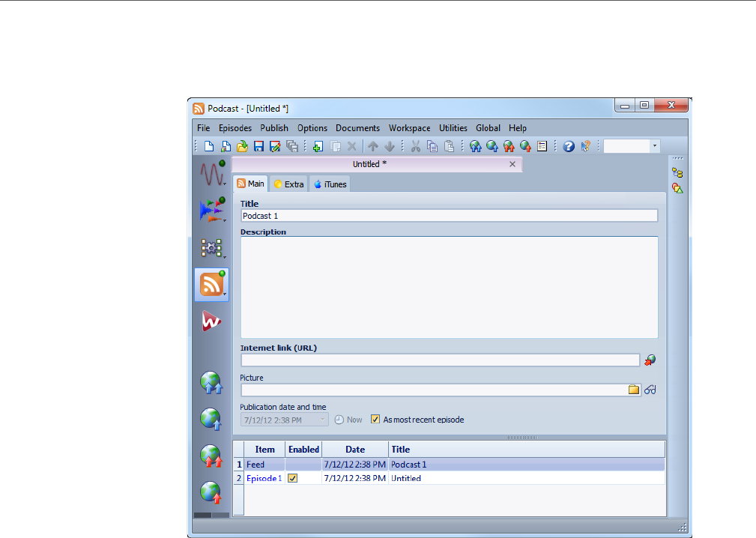Click the Picture path field
Viewport: 756px width, 538px height.
(434, 390)
